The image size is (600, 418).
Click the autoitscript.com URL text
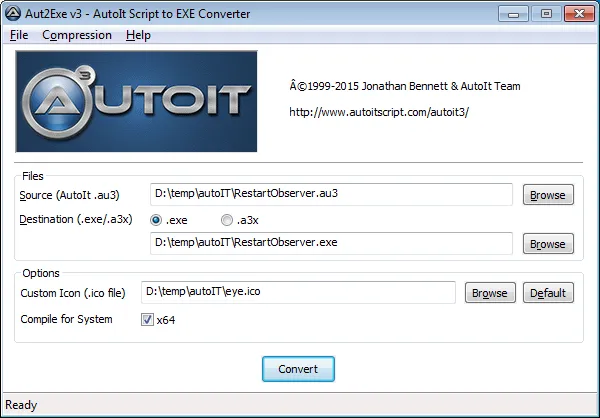[x=379, y=112]
